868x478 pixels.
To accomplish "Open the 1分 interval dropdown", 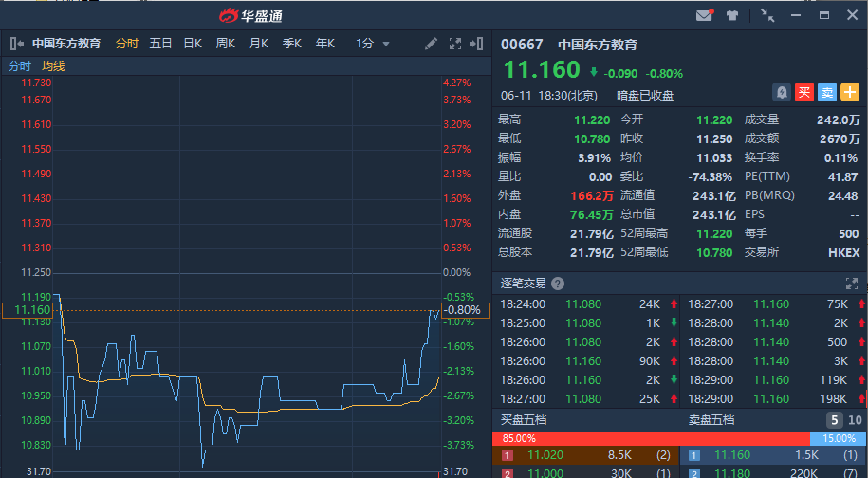I will click(x=373, y=44).
